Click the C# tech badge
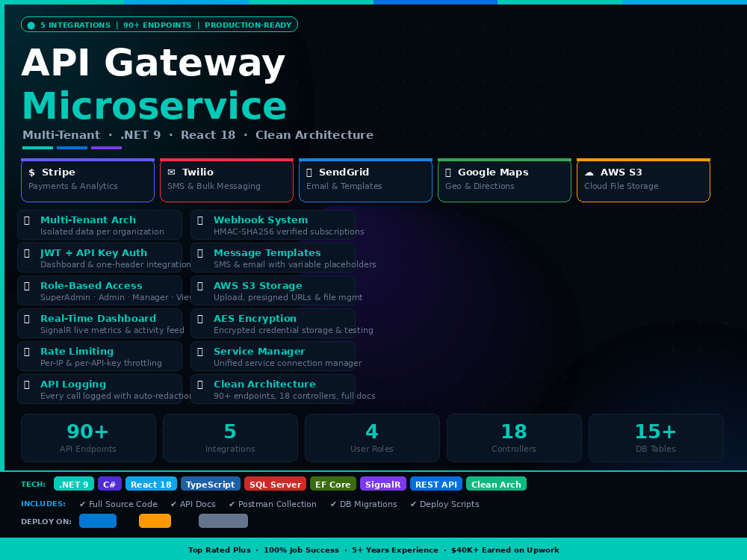 pos(110,484)
